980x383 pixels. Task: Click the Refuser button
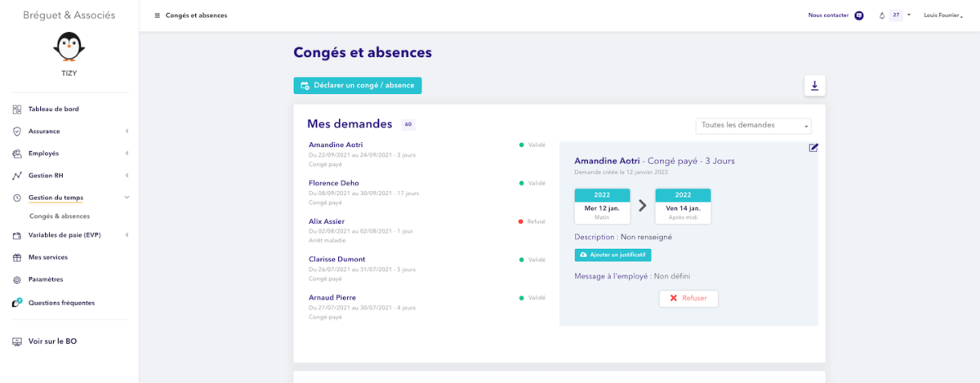click(x=688, y=298)
